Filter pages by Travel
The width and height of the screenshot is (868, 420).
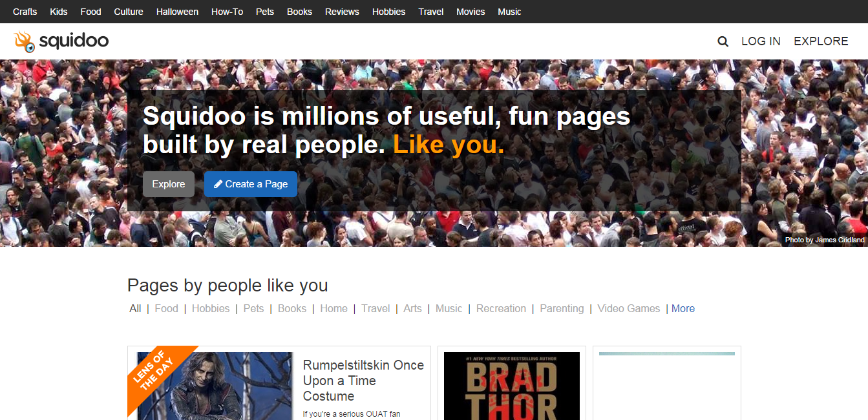point(376,308)
